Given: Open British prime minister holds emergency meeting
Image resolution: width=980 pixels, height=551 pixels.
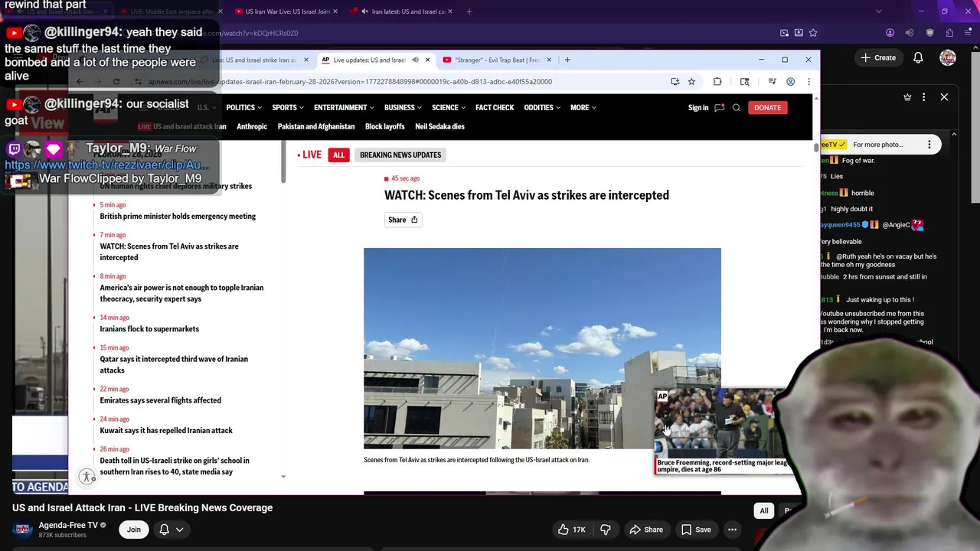Looking at the screenshot, I should (178, 217).
